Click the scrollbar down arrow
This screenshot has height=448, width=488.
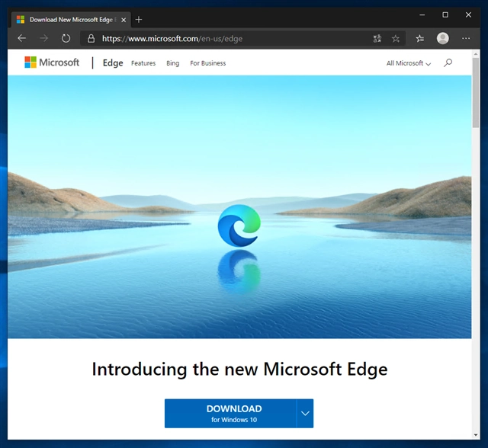click(x=476, y=435)
